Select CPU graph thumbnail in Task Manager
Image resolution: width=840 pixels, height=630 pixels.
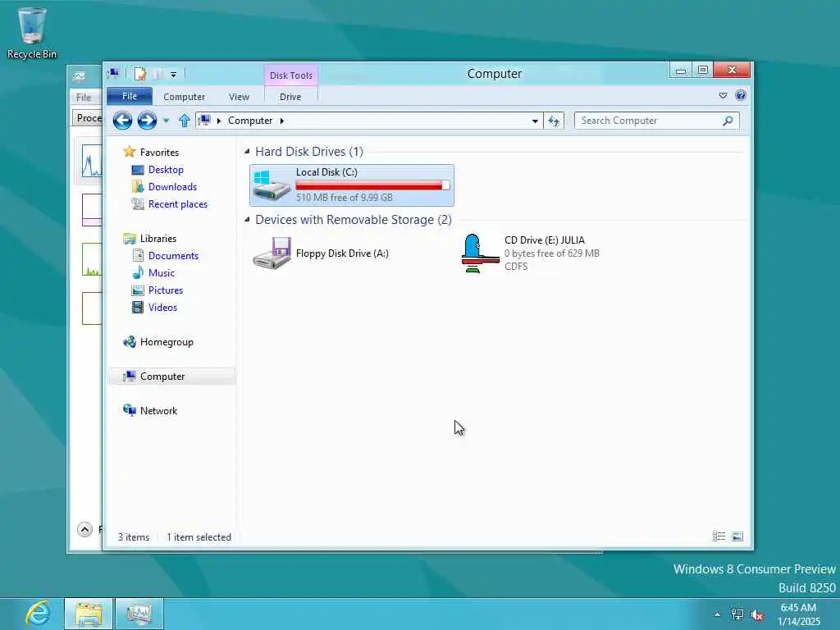click(92, 160)
